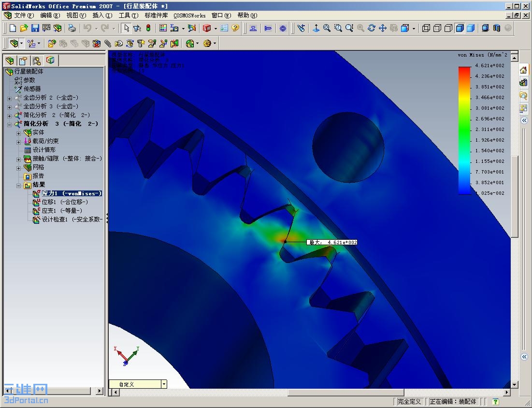532x408 pixels.
Task: Select the 报告 report folder
Action: point(38,176)
